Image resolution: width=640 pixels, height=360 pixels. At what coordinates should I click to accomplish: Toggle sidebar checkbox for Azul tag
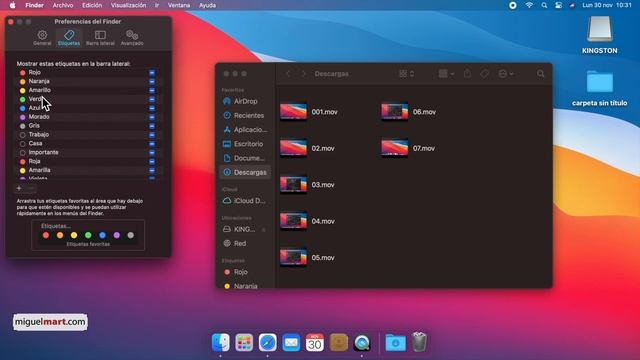(152, 108)
